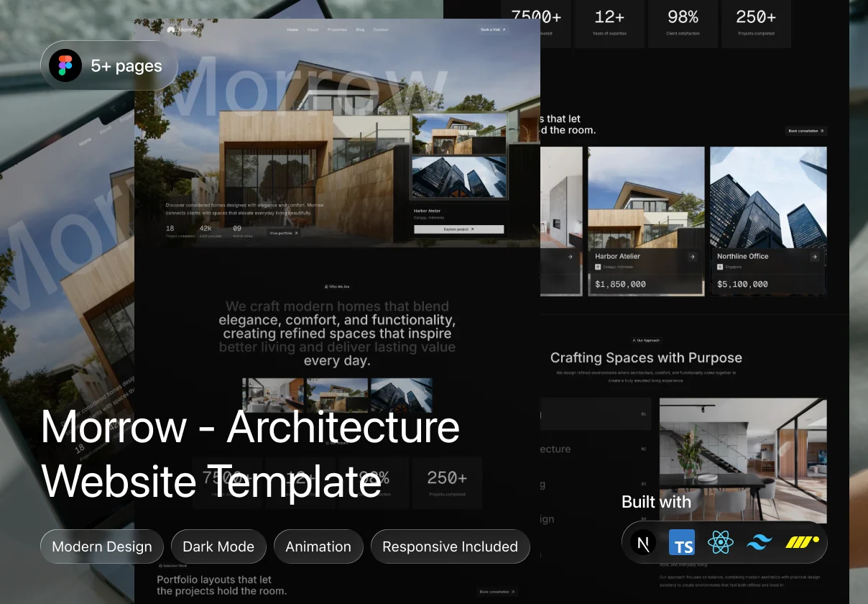Image resolution: width=868 pixels, height=604 pixels.
Task: Click the Next.js logo icon
Action: click(643, 542)
